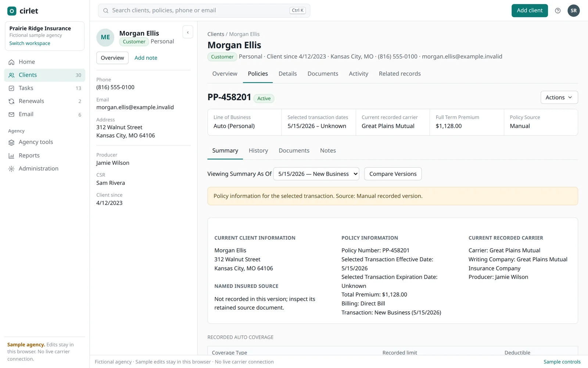Click Switch workspace link

tap(30, 43)
